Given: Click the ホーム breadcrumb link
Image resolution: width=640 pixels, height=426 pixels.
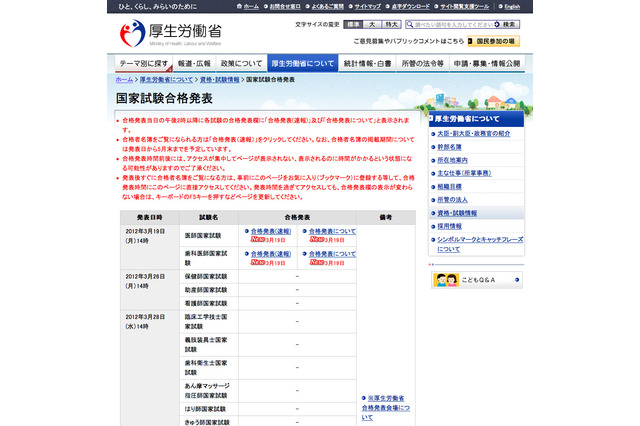Looking at the screenshot, I should 124,80.
